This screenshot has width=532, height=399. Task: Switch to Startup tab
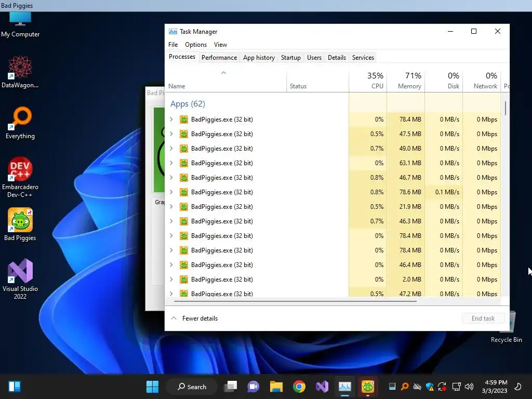[x=291, y=58]
